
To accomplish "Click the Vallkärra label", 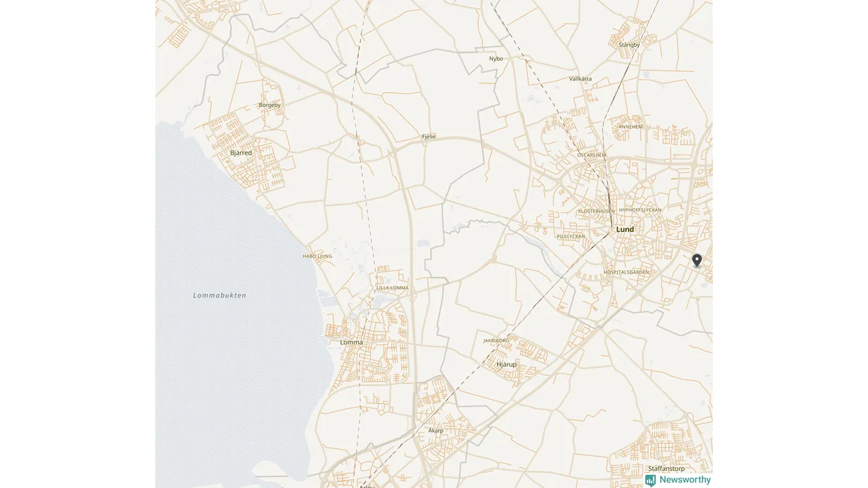I will click(580, 79).
